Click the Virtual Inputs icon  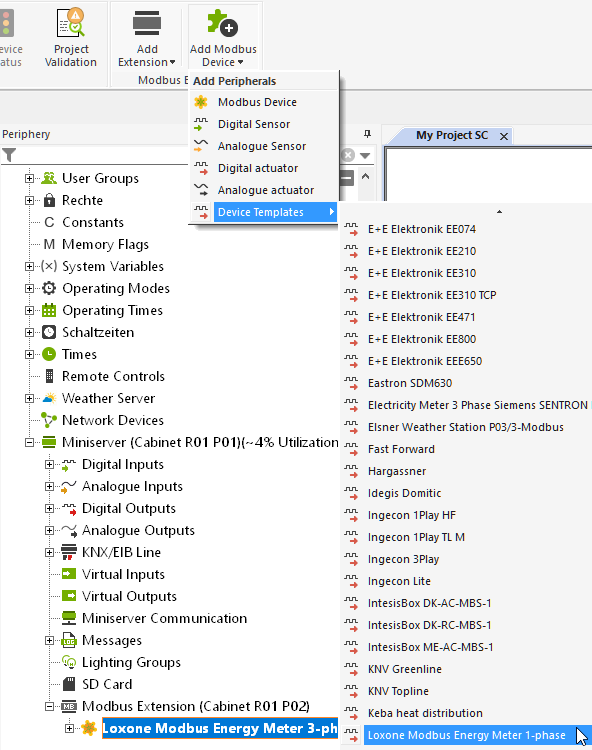click(x=69, y=574)
